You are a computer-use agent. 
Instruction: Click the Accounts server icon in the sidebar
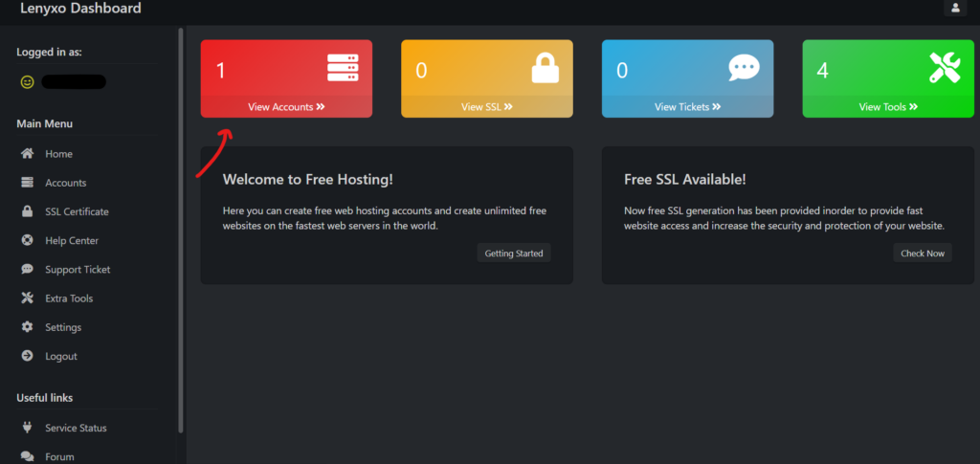click(x=27, y=183)
